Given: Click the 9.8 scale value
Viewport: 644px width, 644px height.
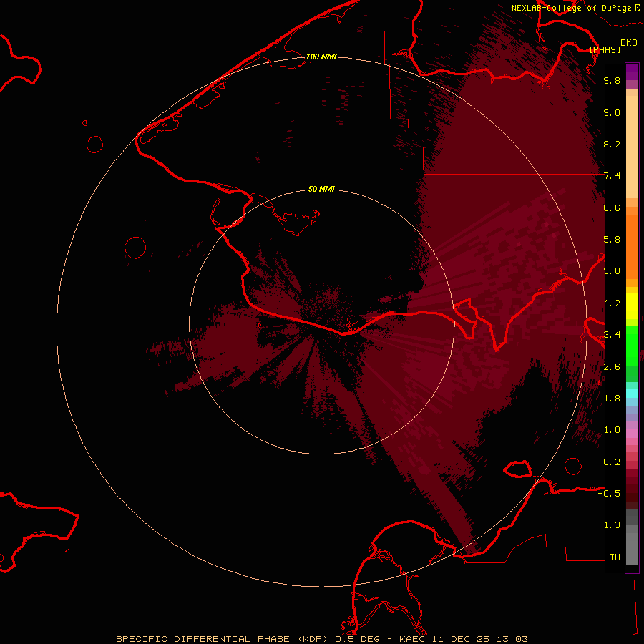Looking at the screenshot, I should 612,80.
